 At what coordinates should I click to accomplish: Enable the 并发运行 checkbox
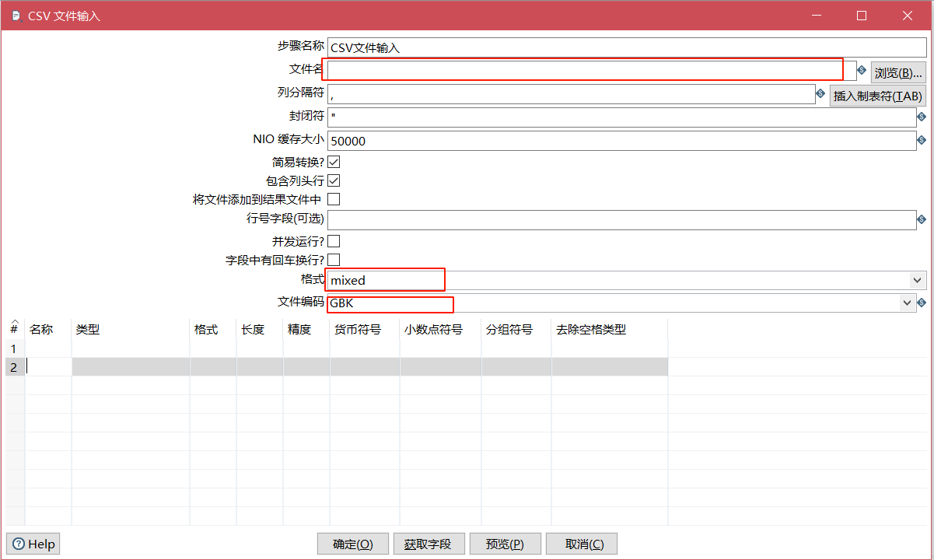point(334,241)
